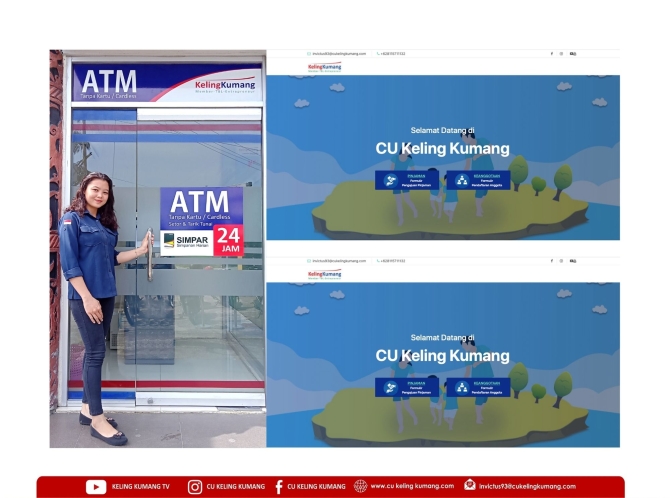Click Instagram icon in upper website header
The width and height of the screenshot is (670, 498).
tap(561, 54)
